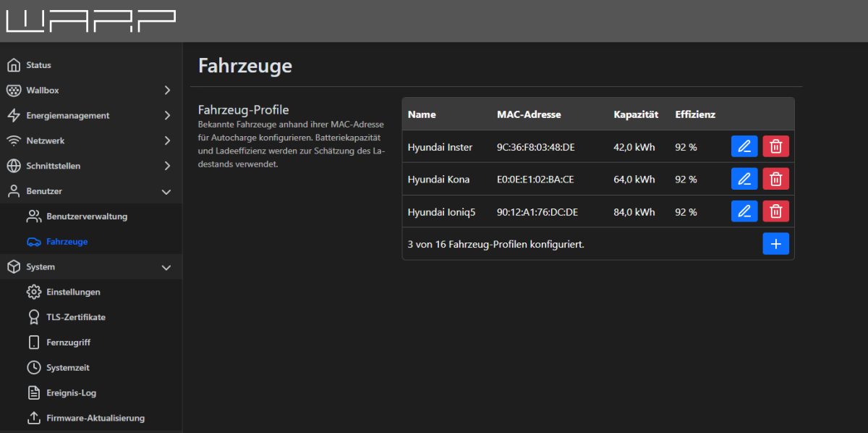Image resolution: width=868 pixels, height=433 pixels.
Task: Expand the Netzwerk chevron
Action: click(167, 140)
